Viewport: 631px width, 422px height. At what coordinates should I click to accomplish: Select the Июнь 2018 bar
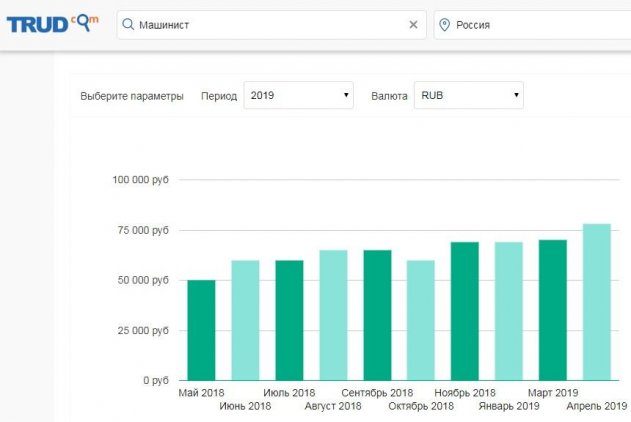[x=245, y=320]
